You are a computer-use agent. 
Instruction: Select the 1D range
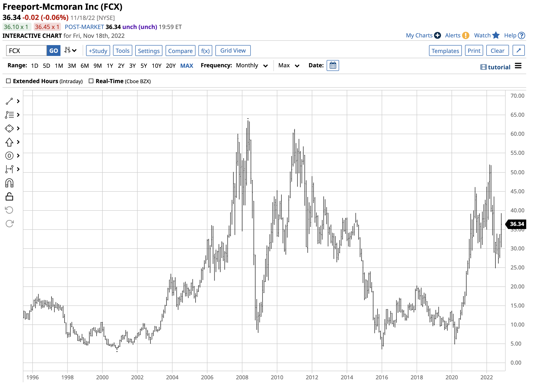point(35,66)
